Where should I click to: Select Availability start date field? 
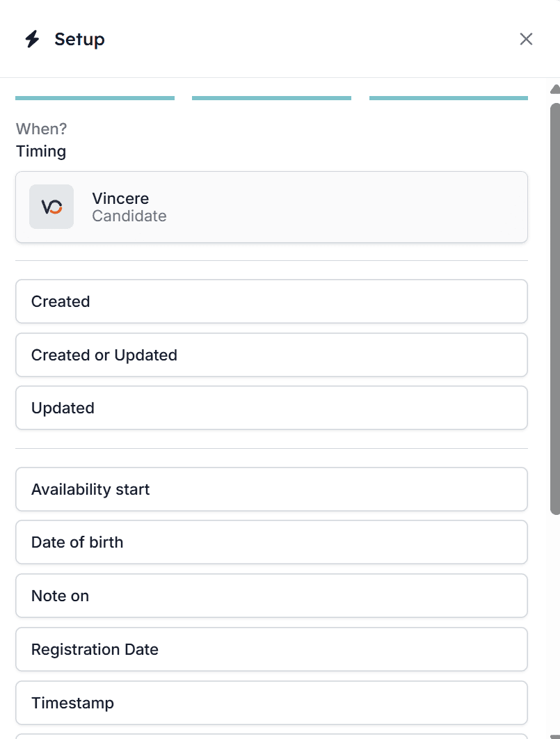click(271, 489)
